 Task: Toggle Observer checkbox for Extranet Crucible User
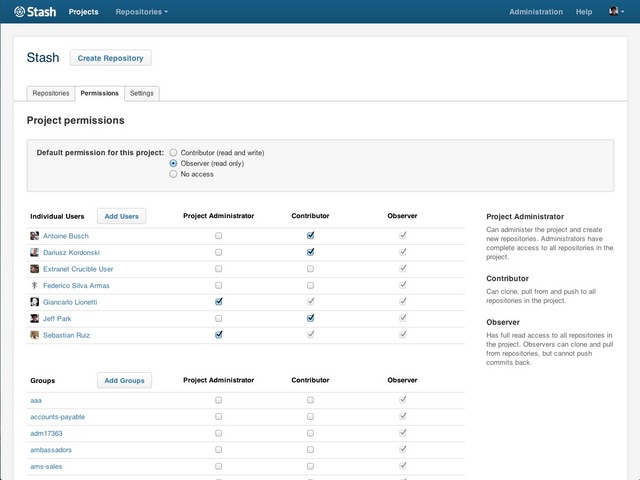[x=403, y=269]
